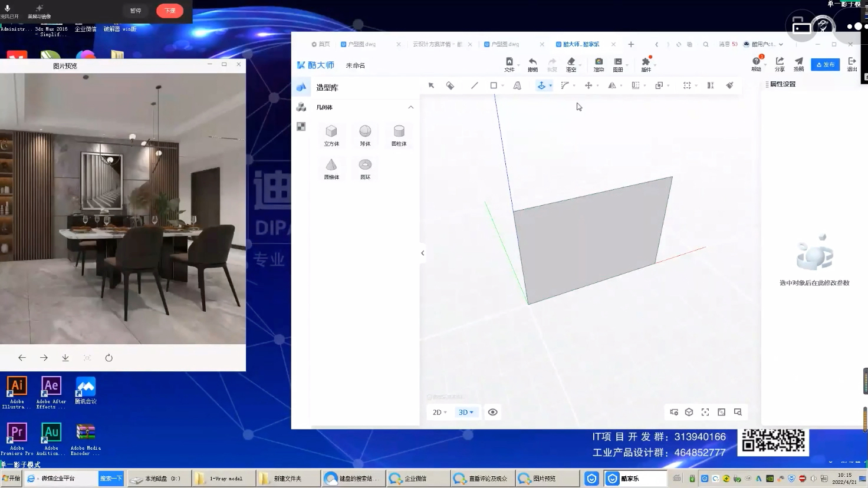The width and height of the screenshot is (868, 488).
Task: Download the image in 图片预览
Action: (x=65, y=358)
